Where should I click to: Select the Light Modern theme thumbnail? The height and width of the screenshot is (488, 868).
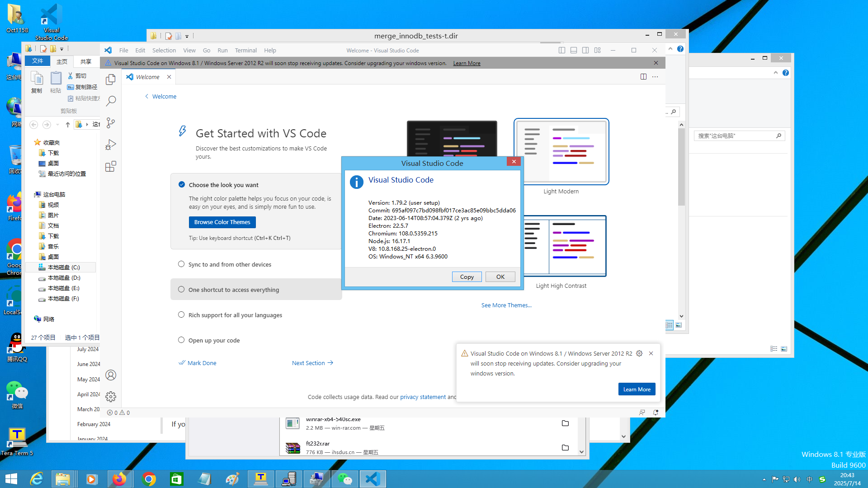coord(561,151)
